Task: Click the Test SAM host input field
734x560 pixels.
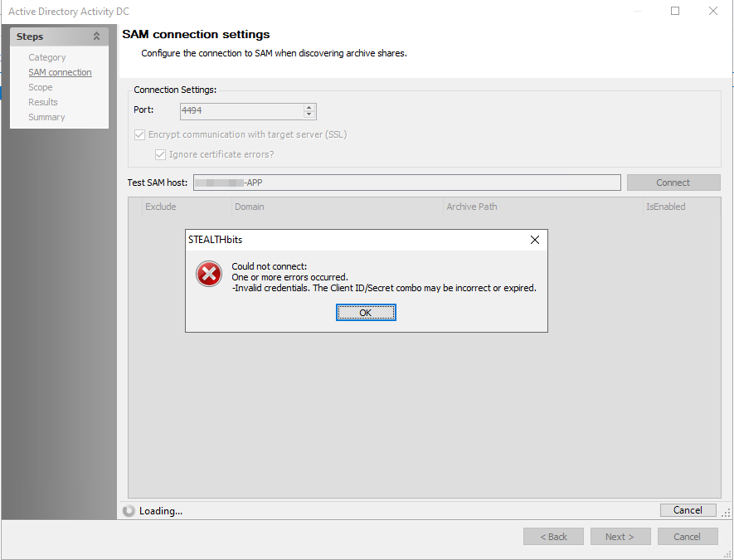Action: coord(406,183)
